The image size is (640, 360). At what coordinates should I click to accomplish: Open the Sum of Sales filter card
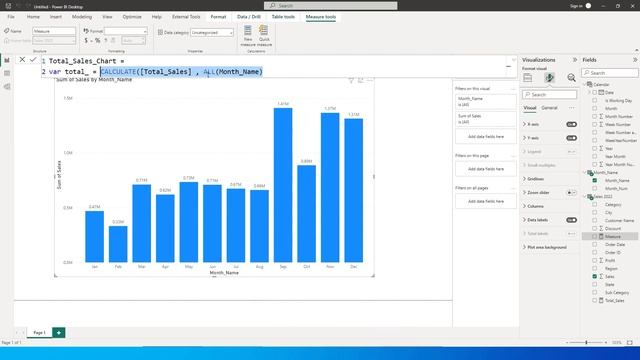pos(486,119)
